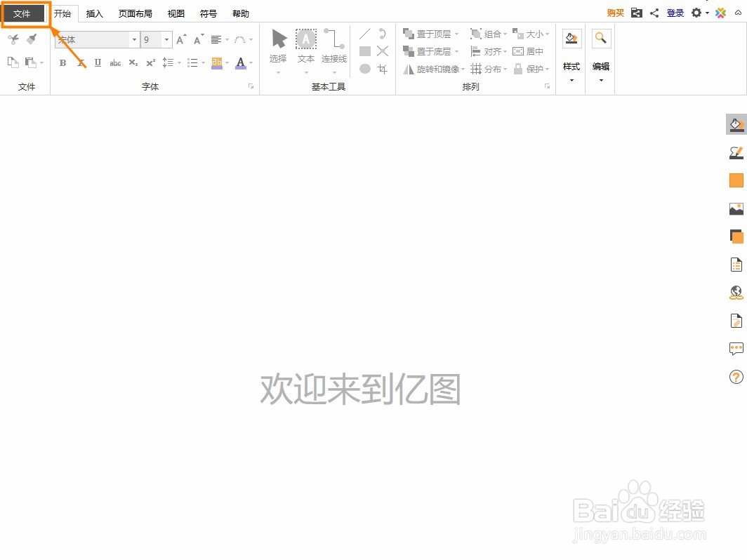The image size is (747, 560).
Task: Open the font size dropdown
Action: click(166, 39)
